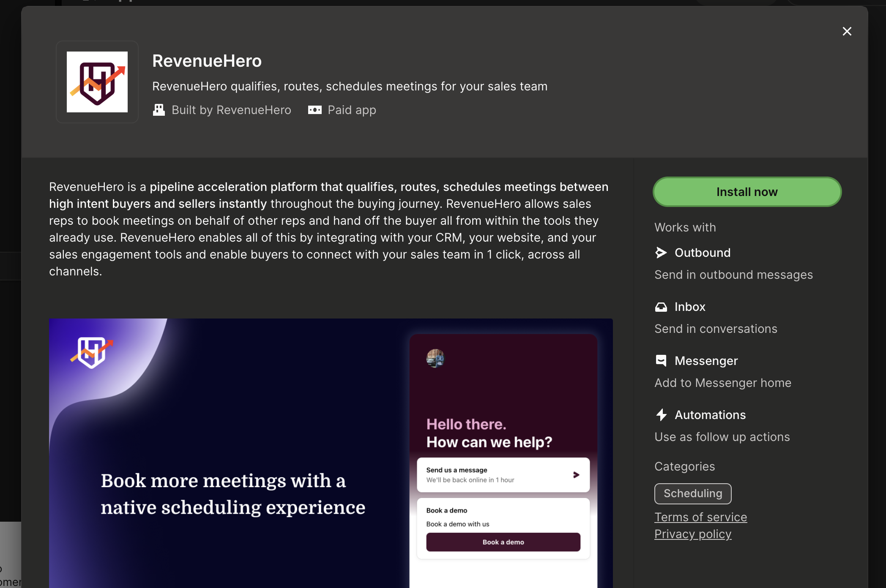Click the Automations lightning bolt icon

661,415
